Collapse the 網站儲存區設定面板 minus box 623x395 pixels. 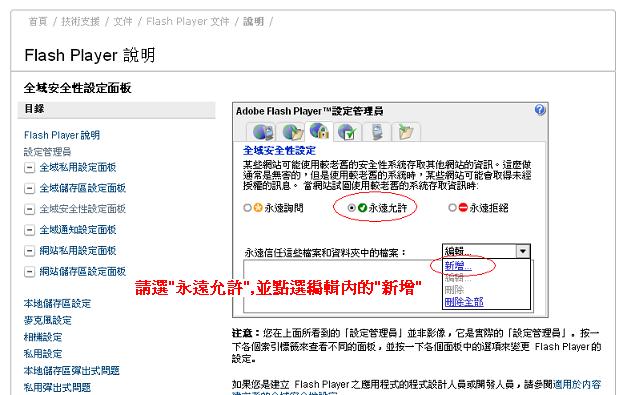tap(29, 272)
